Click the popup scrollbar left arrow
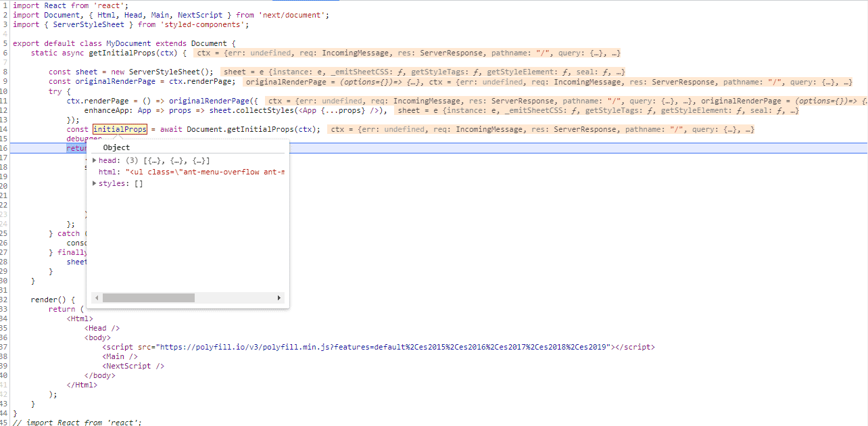The height and width of the screenshot is (426, 868). click(x=97, y=298)
